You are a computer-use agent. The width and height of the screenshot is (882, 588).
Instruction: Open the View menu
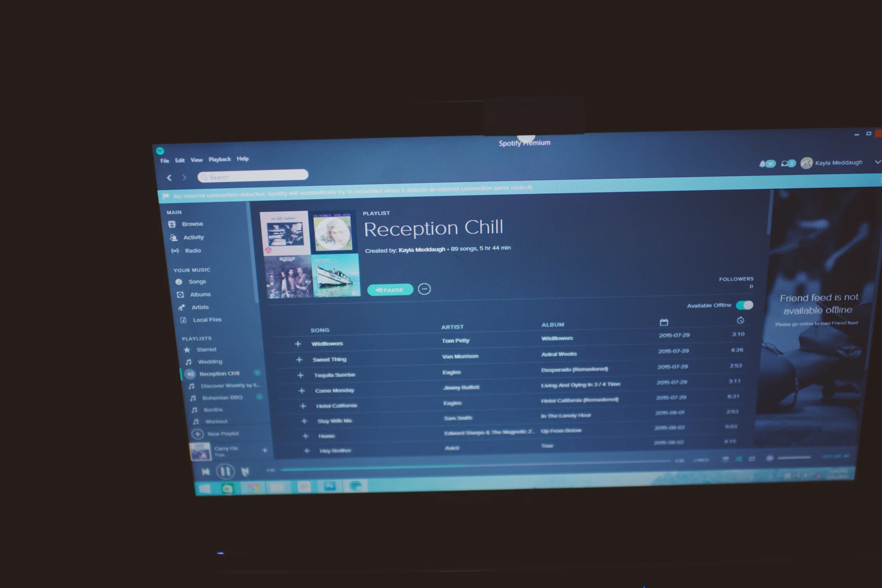pyautogui.click(x=196, y=160)
